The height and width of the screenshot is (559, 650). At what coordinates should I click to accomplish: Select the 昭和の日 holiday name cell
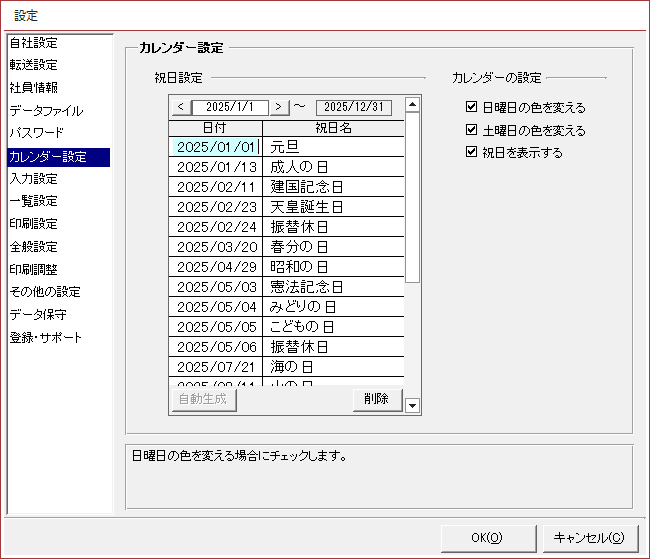(x=333, y=267)
